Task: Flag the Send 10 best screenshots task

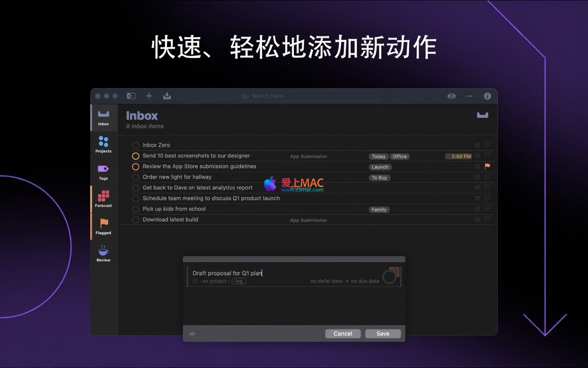Action: pos(488,156)
